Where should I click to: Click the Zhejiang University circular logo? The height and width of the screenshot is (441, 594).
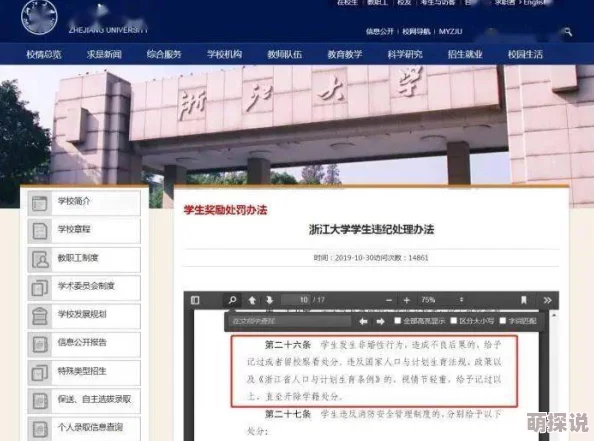39,16
